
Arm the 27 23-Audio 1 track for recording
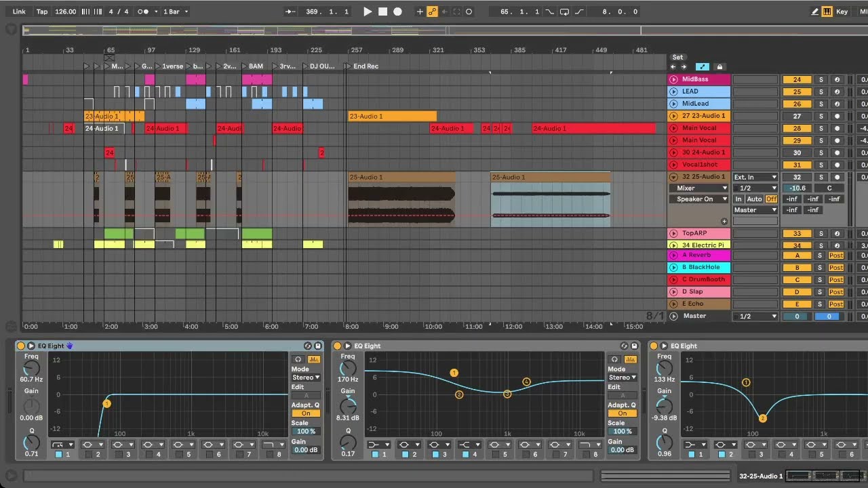(x=837, y=116)
